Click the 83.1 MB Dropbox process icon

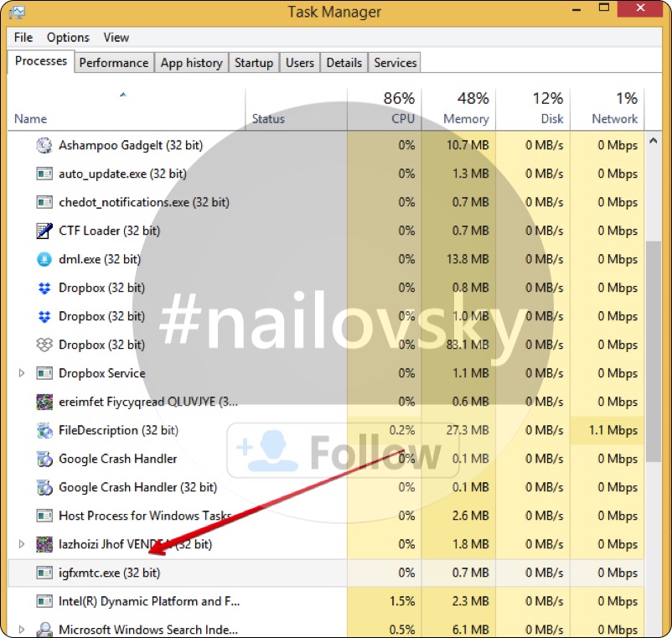coord(44,345)
